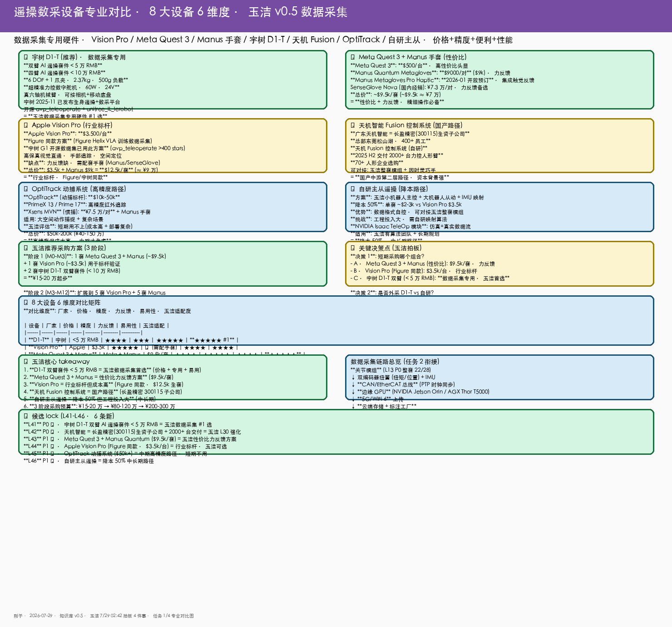Click the L42 P0 candidate row

(x=132, y=432)
